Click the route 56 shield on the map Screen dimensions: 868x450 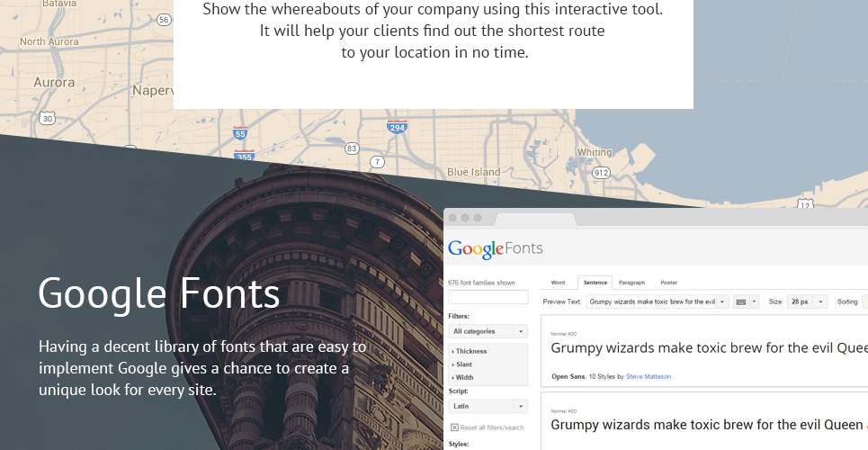pos(164,20)
